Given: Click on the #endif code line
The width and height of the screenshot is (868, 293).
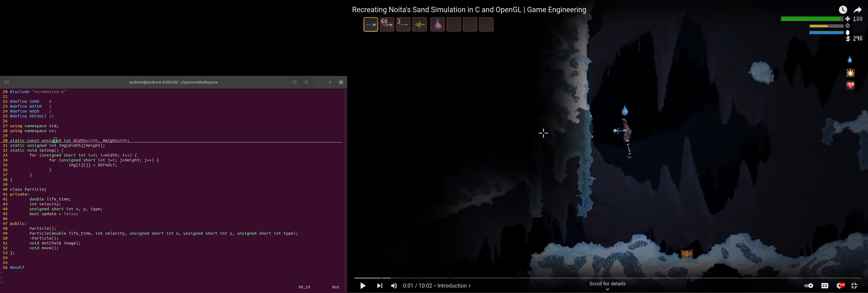Looking at the screenshot, I should [x=17, y=267].
